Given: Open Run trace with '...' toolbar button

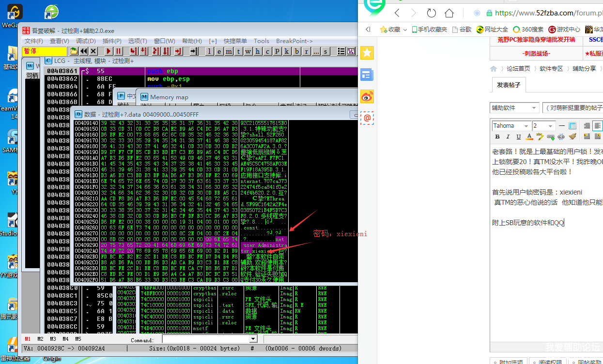Looking at the screenshot, I should pos(316,51).
